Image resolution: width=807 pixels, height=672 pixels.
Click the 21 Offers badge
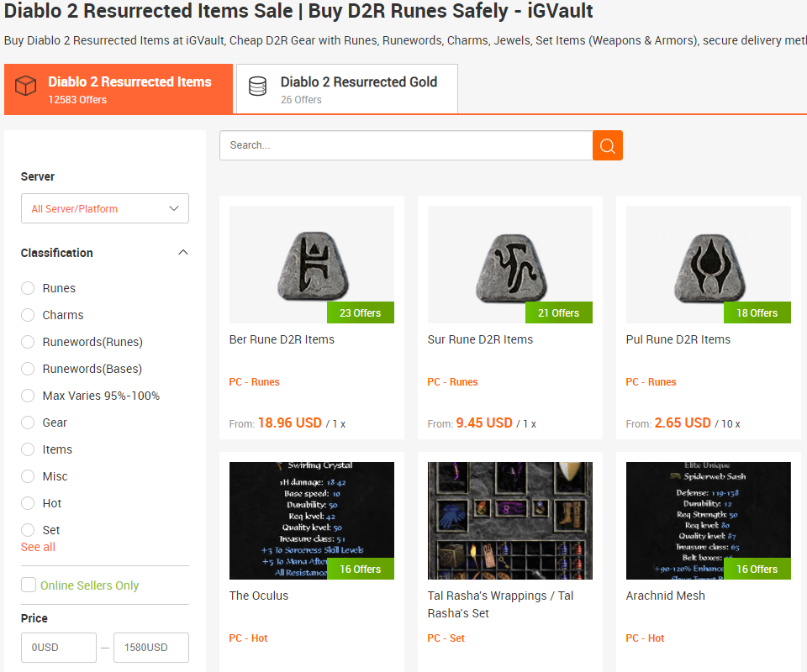pos(558,312)
